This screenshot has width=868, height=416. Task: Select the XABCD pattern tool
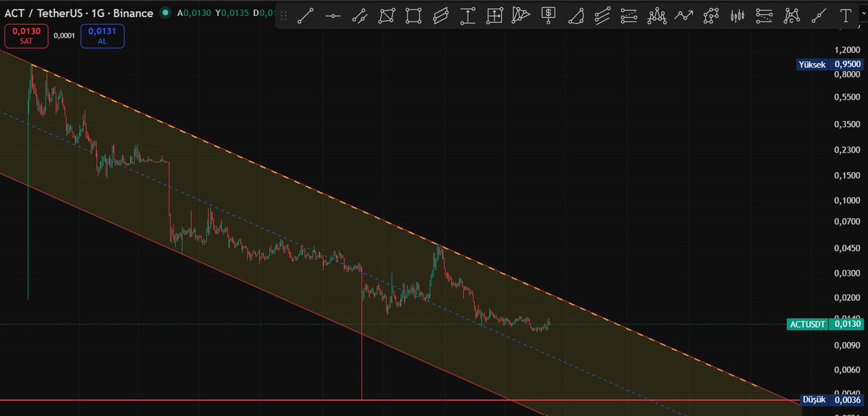tap(791, 15)
